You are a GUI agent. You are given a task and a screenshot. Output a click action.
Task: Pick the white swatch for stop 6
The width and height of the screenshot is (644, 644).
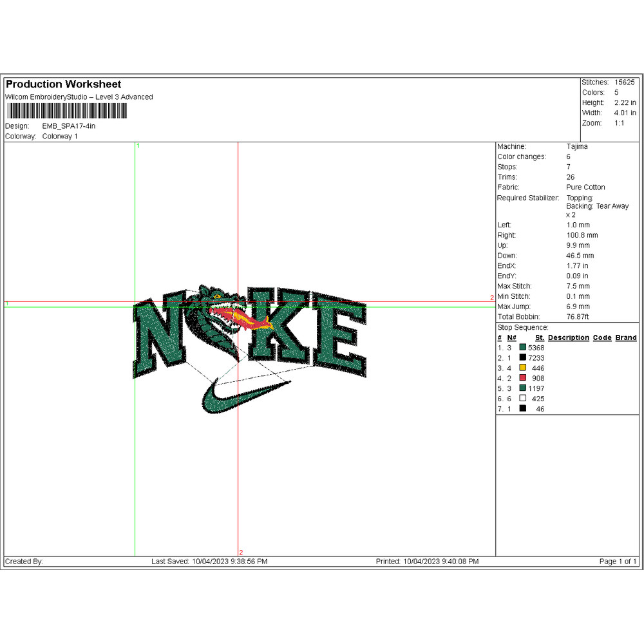coord(523,399)
